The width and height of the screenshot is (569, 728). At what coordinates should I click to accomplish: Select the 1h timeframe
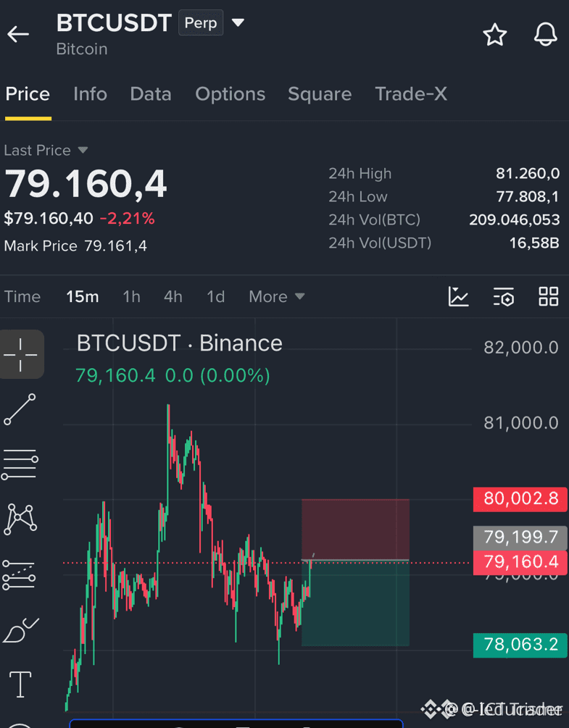pos(131,296)
